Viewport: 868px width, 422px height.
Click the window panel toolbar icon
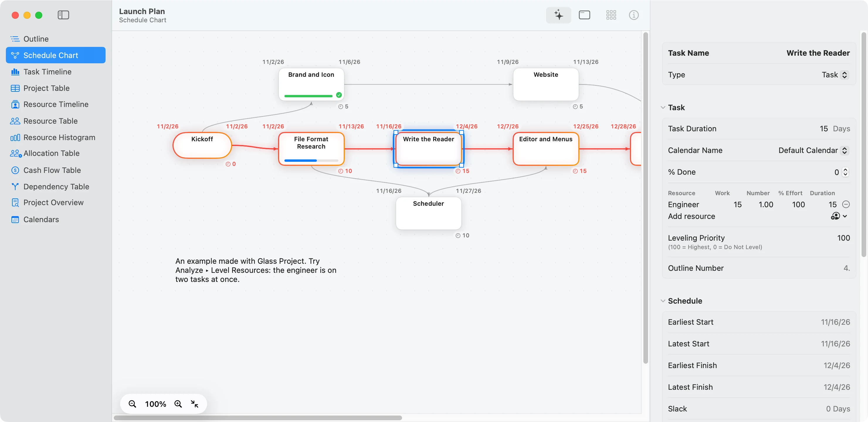point(584,15)
